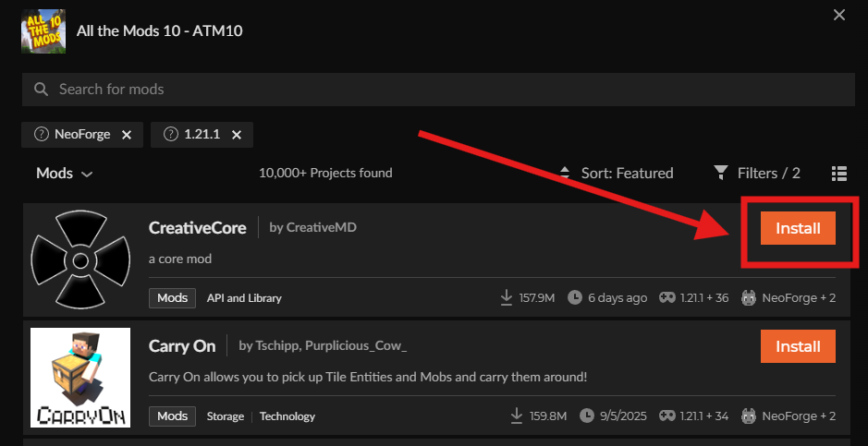The width and height of the screenshot is (868, 446).
Task: Click the 6 days ago text
Action: click(617, 298)
